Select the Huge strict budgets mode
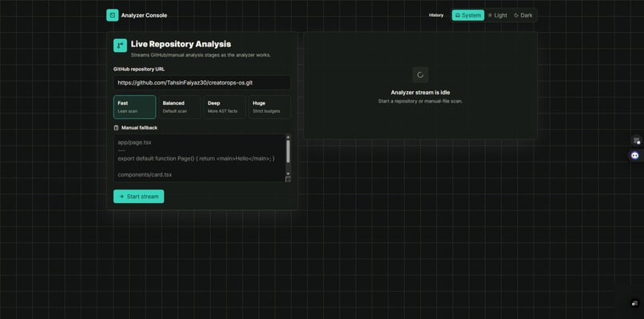Image resolution: width=644 pixels, height=319 pixels. click(270, 107)
